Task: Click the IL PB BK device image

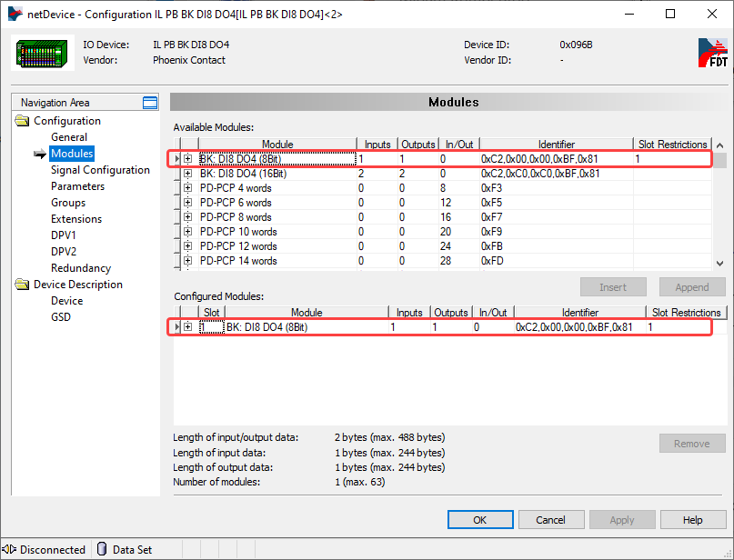Action: [42, 53]
